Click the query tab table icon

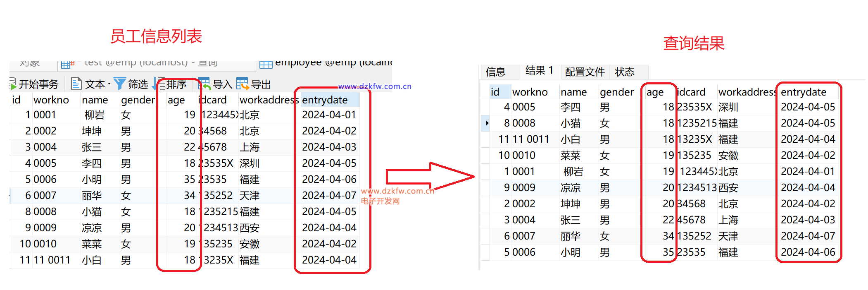click(x=67, y=64)
